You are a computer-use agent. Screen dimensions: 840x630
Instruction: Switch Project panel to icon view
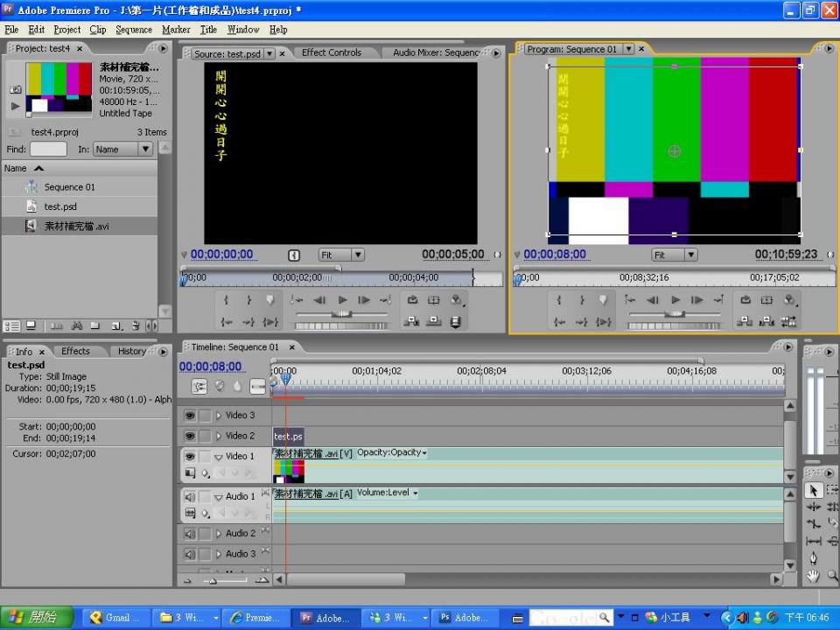(x=31, y=325)
